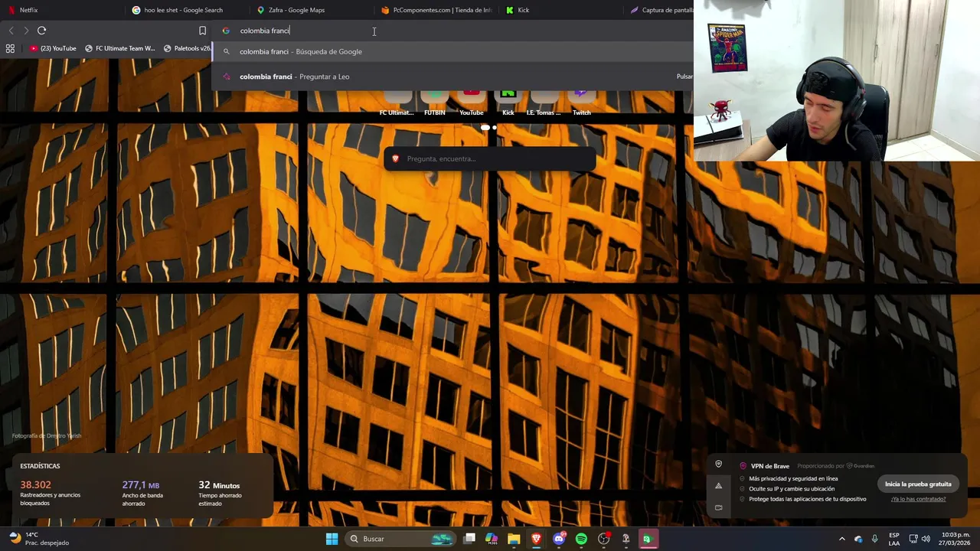This screenshot has width=980, height=551.
Task: Click the 'VPN de Brave' heading
Action: point(770,466)
